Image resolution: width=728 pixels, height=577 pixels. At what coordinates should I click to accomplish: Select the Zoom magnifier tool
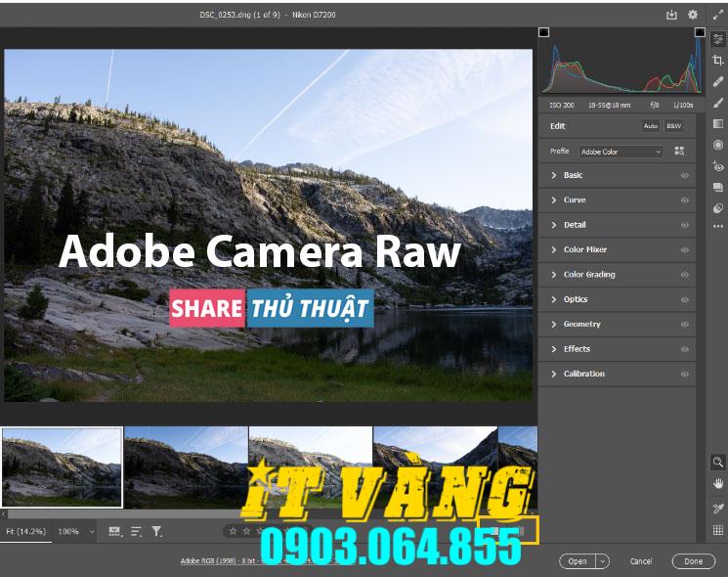pyautogui.click(x=718, y=463)
